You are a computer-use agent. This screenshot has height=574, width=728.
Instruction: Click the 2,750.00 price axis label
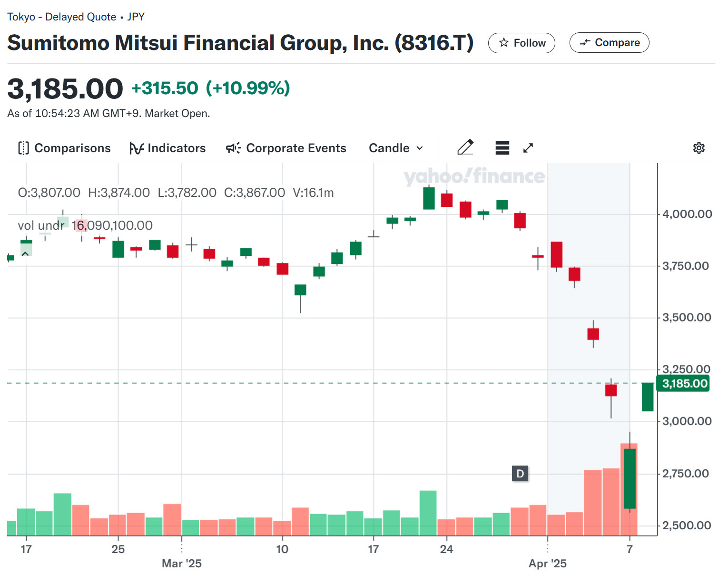(x=686, y=473)
